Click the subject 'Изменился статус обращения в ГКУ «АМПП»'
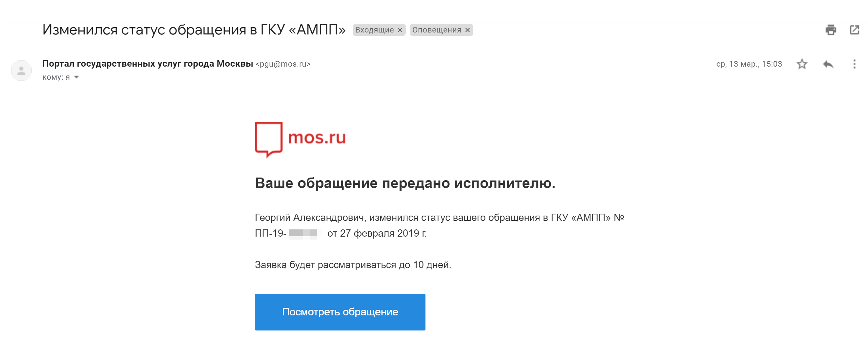Screen dimensions: 868x361 coord(194,30)
